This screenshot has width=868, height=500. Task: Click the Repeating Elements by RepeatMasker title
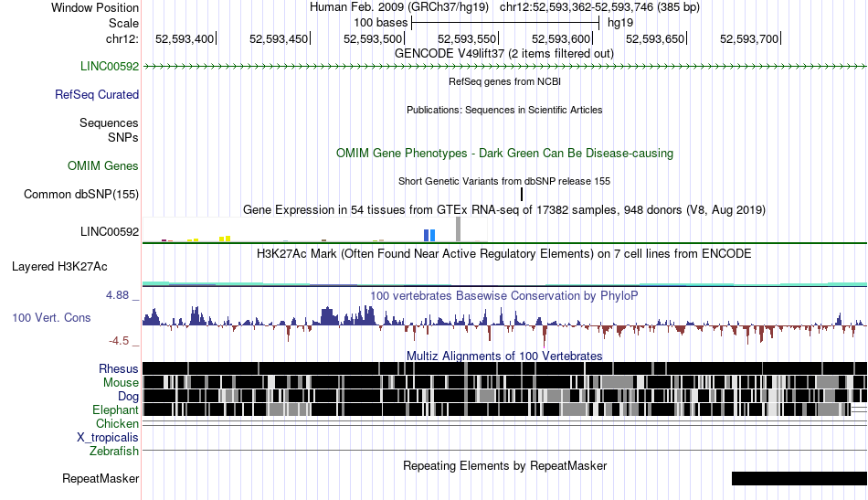coord(504,465)
